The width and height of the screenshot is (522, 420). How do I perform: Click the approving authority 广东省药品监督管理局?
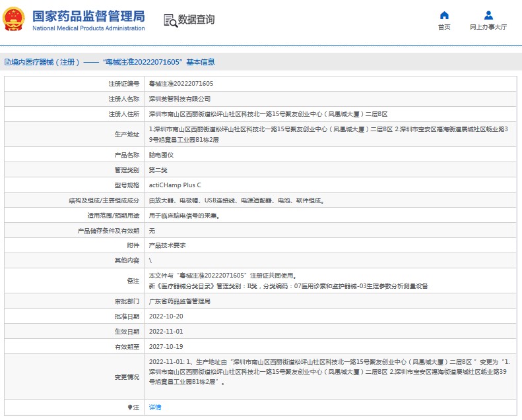point(179,301)
